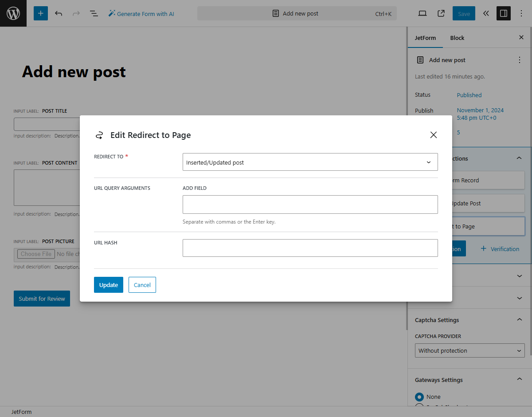Open the block inserter with the plus icon
The image size is (532, 417).
[x=40, y=13]
